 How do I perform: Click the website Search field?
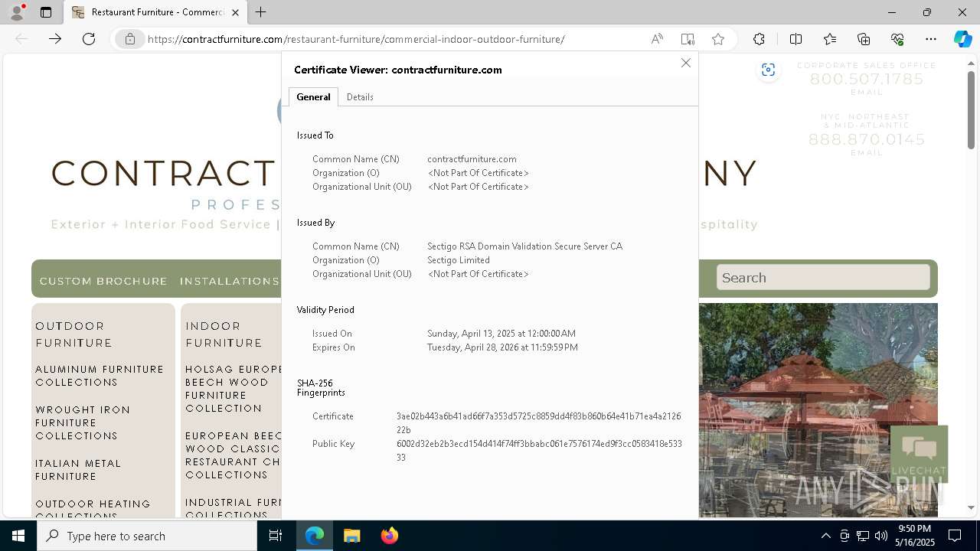(823, 277)
